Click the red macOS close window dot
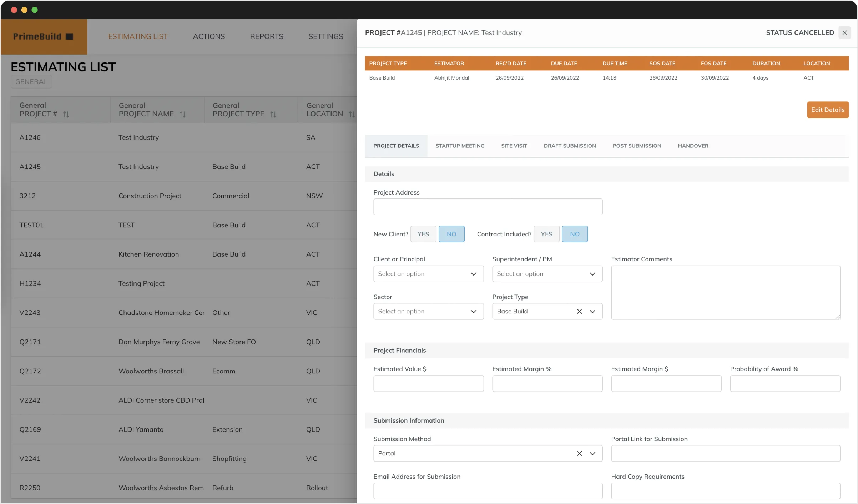Image resolution: width=858 pixels, height=504 pixels. pyautogui.click(x=14, y=10)
